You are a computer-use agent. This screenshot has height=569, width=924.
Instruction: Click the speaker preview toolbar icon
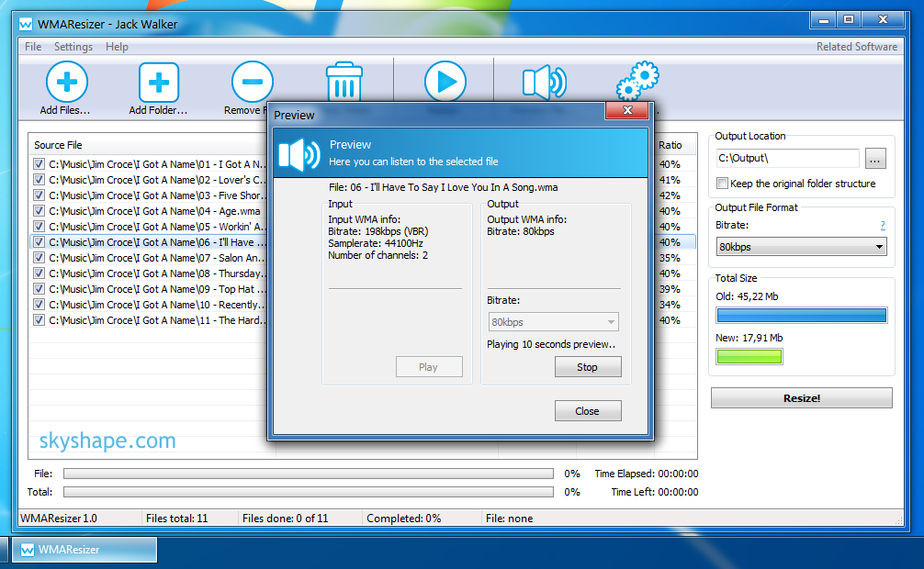coord(543,83)
